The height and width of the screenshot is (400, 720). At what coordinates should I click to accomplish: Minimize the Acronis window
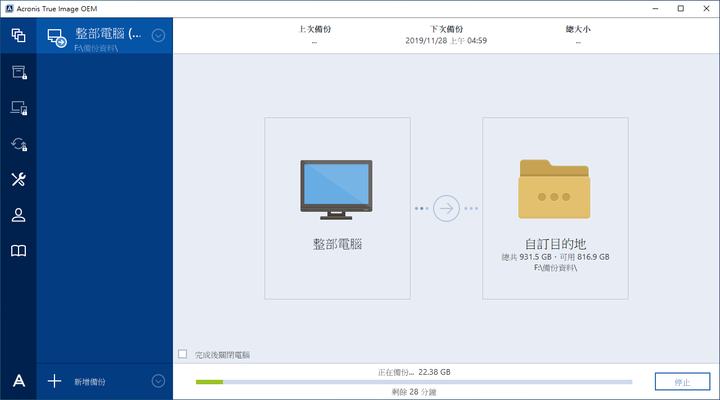pos(655,9)
